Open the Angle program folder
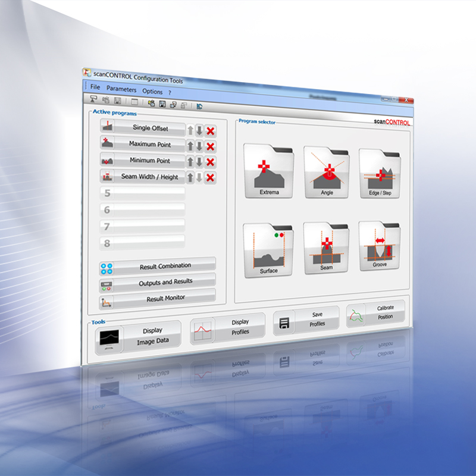 click(x=327, y=172)
